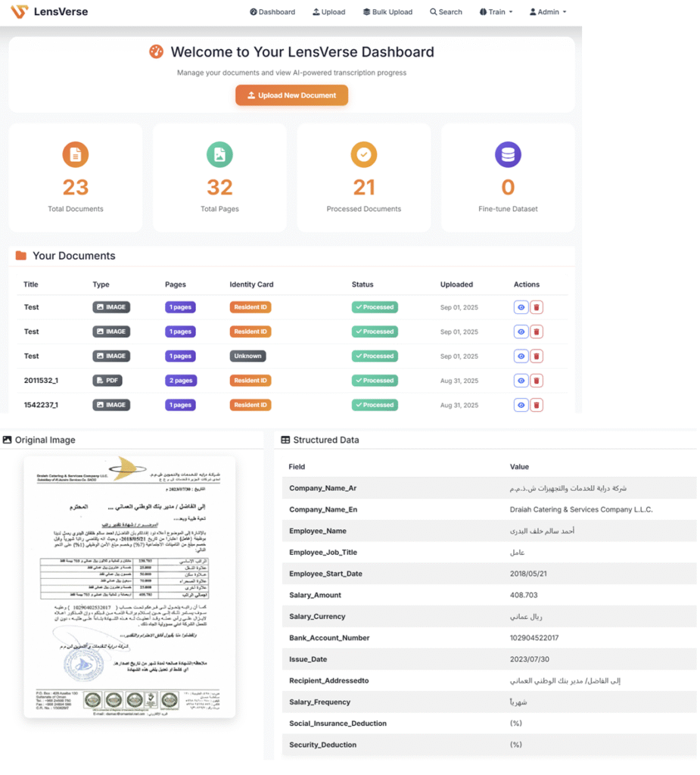
Task: Click the Total Documents orange file icon
Action: click(x=76, y=154)
